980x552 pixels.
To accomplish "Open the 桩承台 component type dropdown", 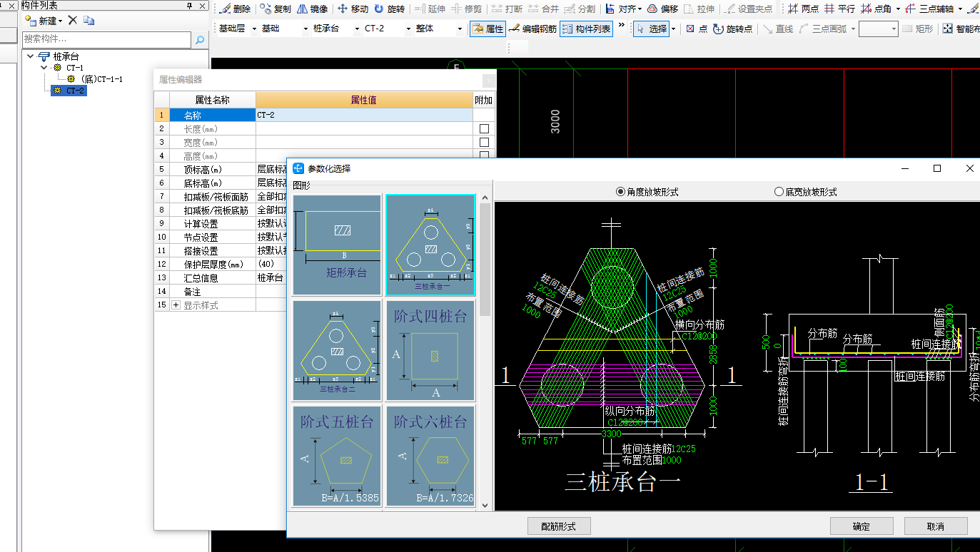I will (x=357, y=29).
